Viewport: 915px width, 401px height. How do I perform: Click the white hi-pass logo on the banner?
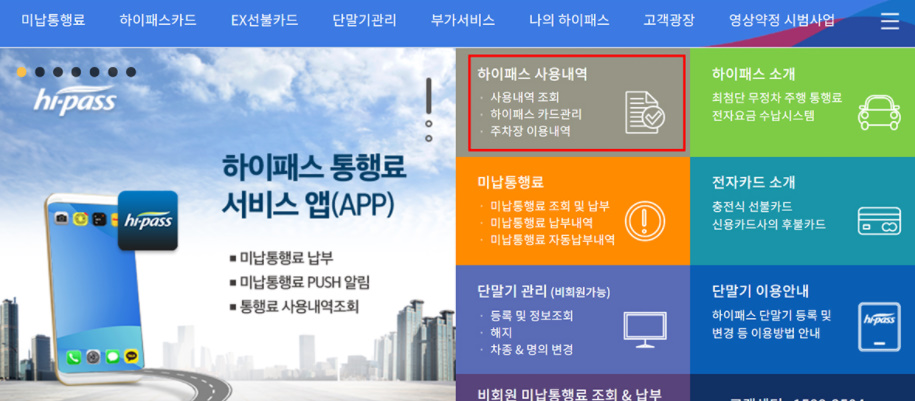click(x=75, y=100)
